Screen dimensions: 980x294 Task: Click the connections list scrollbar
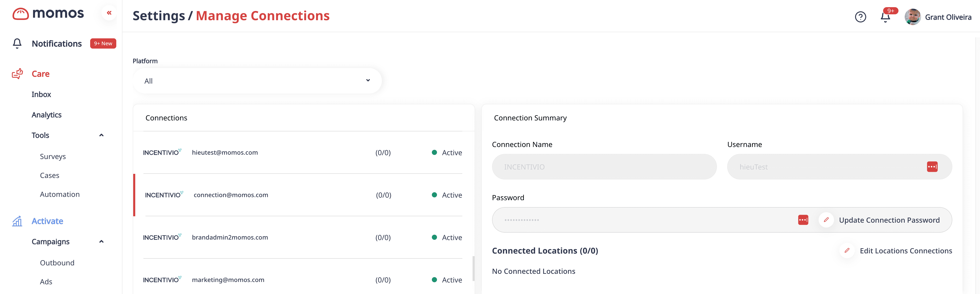(x=473, y=268)
